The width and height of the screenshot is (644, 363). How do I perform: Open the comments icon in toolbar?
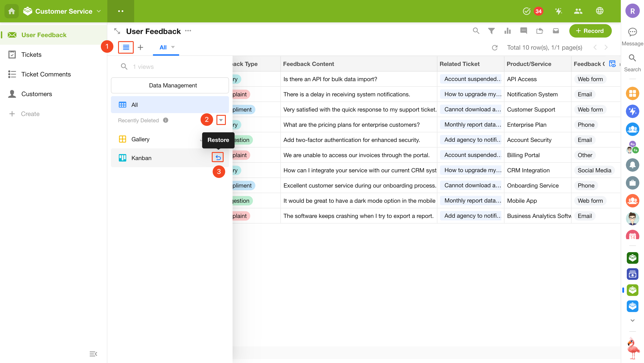523,31
